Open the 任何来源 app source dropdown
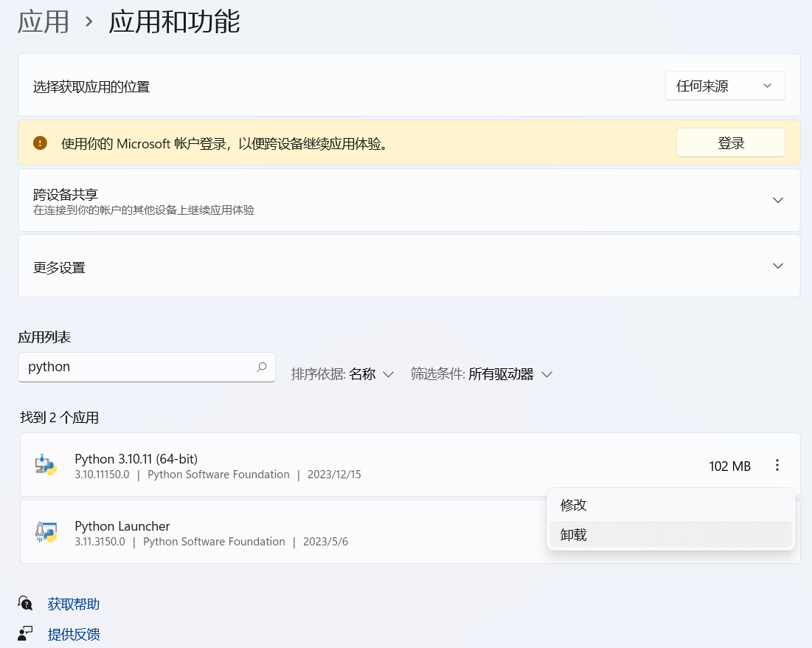Image resolution: width=812 pixels, height=648 pixels. [x=724, y=86]
